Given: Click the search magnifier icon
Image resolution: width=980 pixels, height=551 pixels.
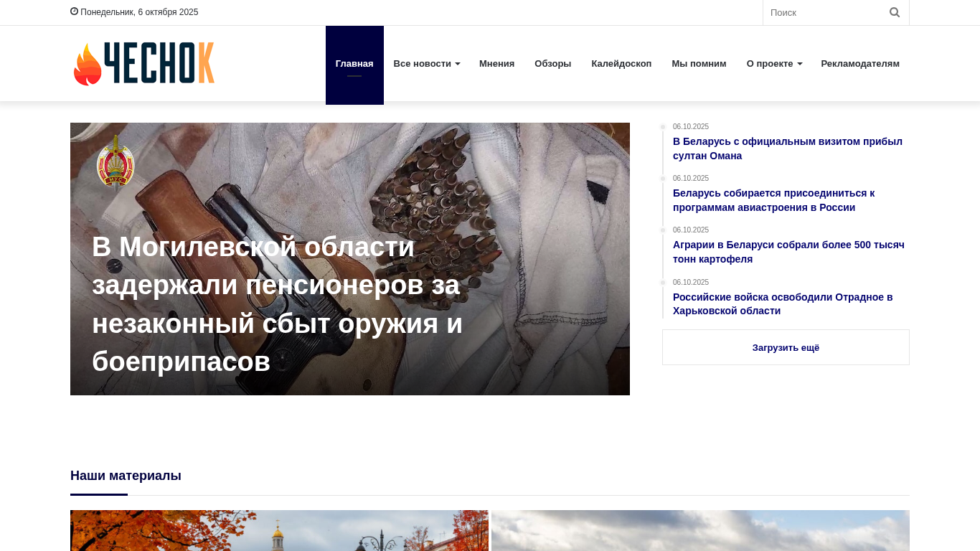Looking at the screenshot, I should point(895,12).
